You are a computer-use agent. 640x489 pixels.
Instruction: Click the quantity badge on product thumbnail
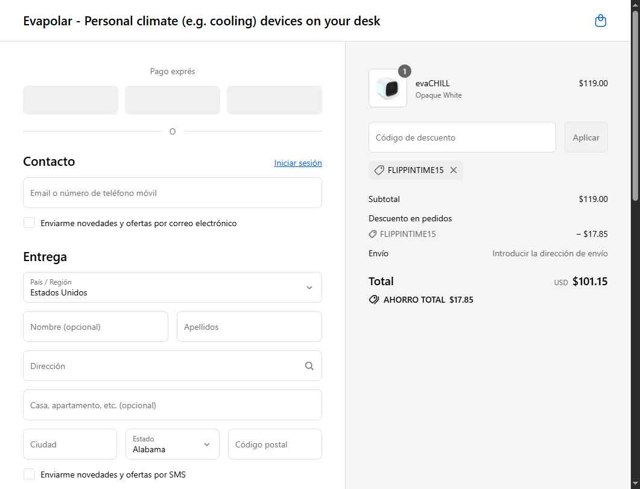404,71
